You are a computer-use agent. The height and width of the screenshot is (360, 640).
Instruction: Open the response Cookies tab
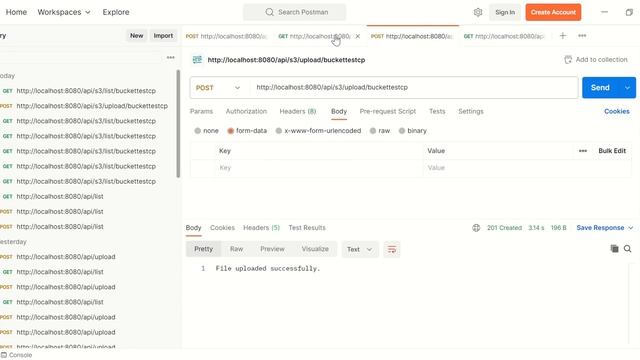pos(222,228)
